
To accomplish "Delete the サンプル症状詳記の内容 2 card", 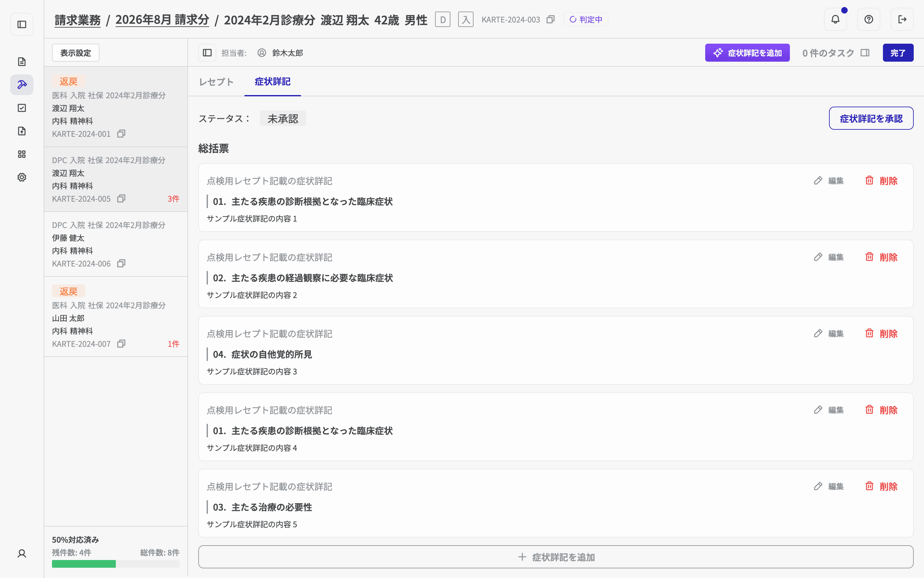I will click(x=881, y=257).
